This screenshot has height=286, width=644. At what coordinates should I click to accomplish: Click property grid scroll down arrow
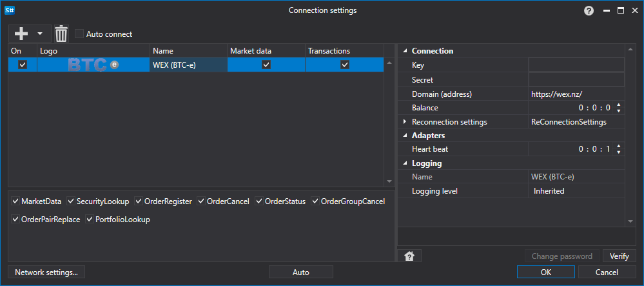pos(630,221)
